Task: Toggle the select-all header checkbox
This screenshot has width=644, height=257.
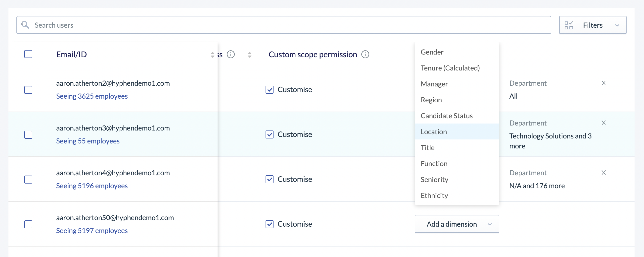Action: point(28,54)
